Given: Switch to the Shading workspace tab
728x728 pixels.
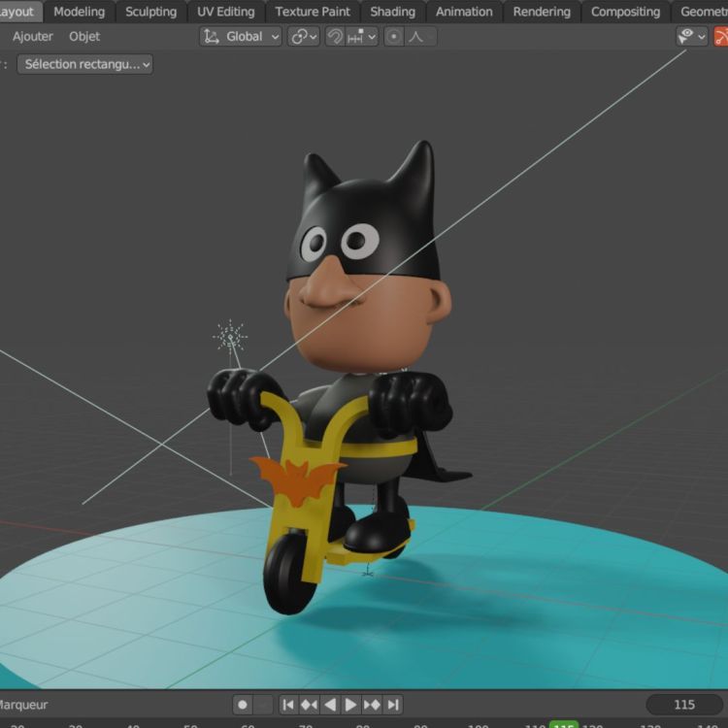Looking at the screenshot, I should click(393, 12).
